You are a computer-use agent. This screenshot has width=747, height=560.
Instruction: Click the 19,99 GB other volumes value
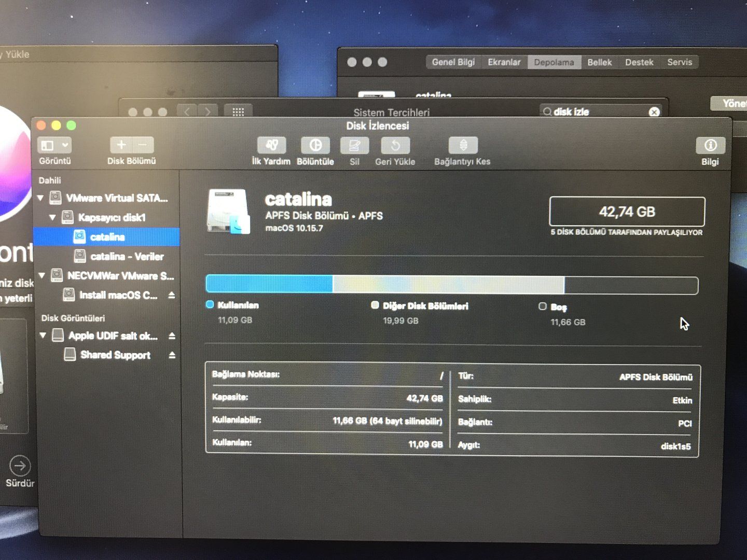point(400,320)
